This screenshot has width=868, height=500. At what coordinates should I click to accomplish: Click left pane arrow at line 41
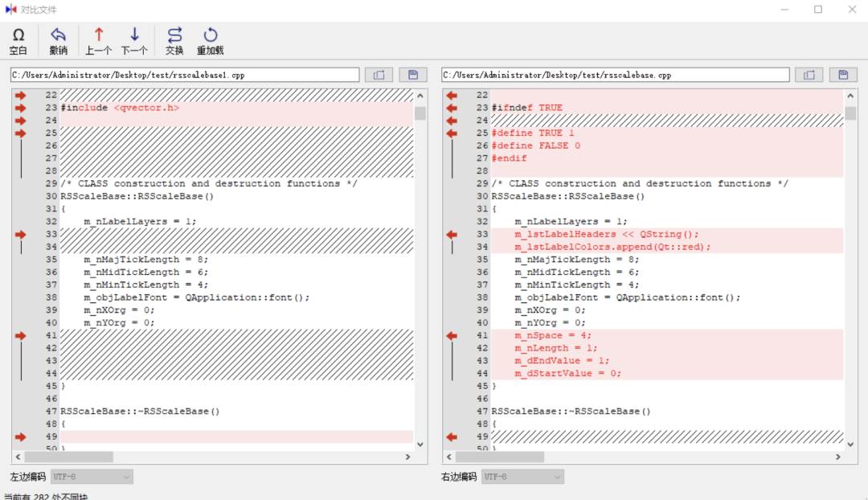coord(20,336)
